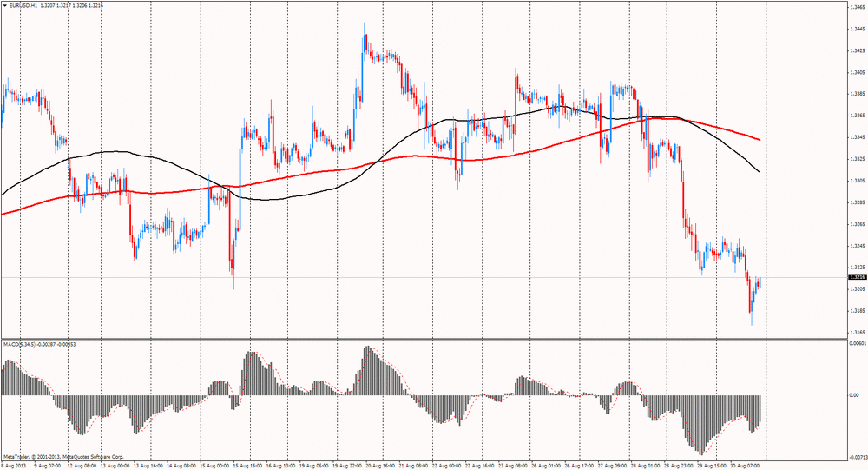Click the 30 Aug 07:00 time label
This screenshot has width=868, height=470.
(x=746, y=466)
